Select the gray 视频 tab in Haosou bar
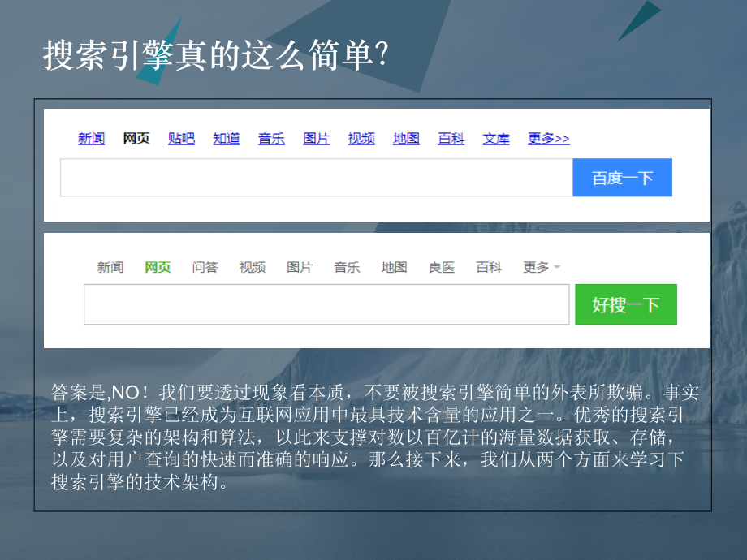 pyautogui.click(x=252, y=267)
